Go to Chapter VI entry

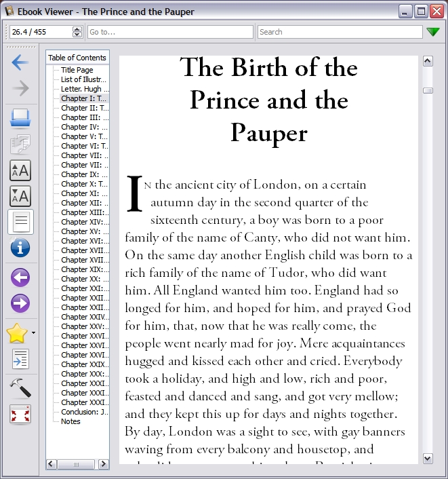point(85,146)
